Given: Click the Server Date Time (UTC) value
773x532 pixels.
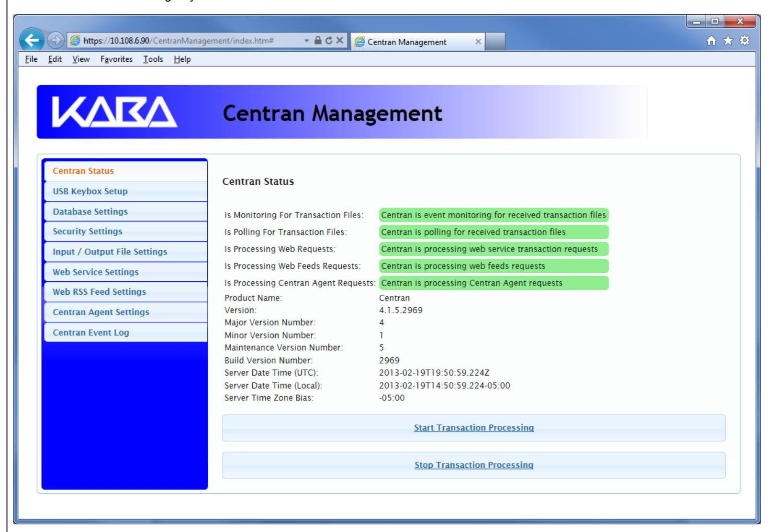Looking at the screenshot, I should pos(434,373).
